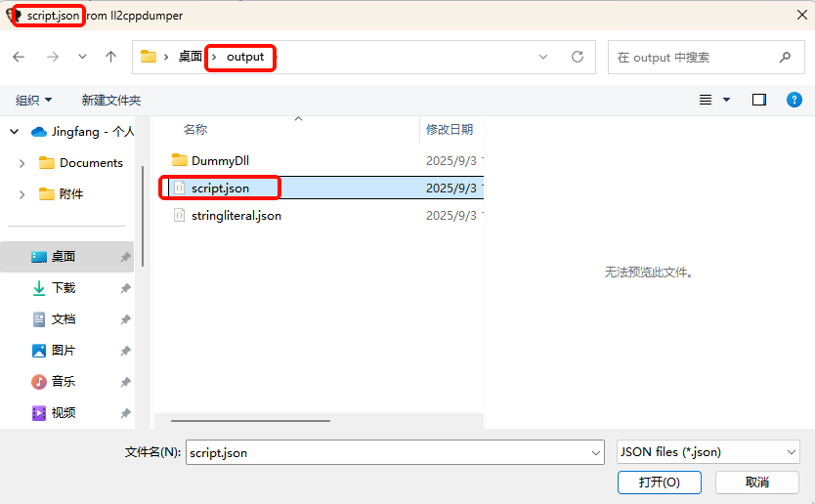Open the view options dropdown arrow
Screen dimensions: 815x504
[727, 100]
